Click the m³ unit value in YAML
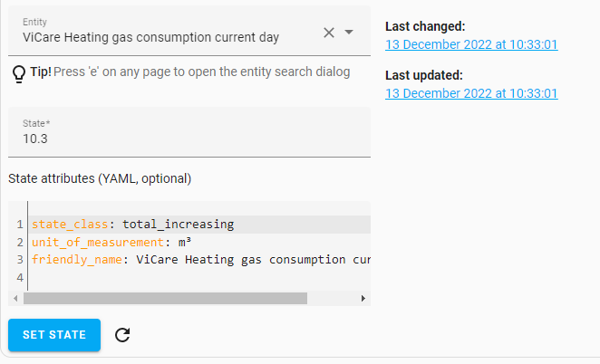The width and height of the screenshot is (600, 364). click(183, 243)
